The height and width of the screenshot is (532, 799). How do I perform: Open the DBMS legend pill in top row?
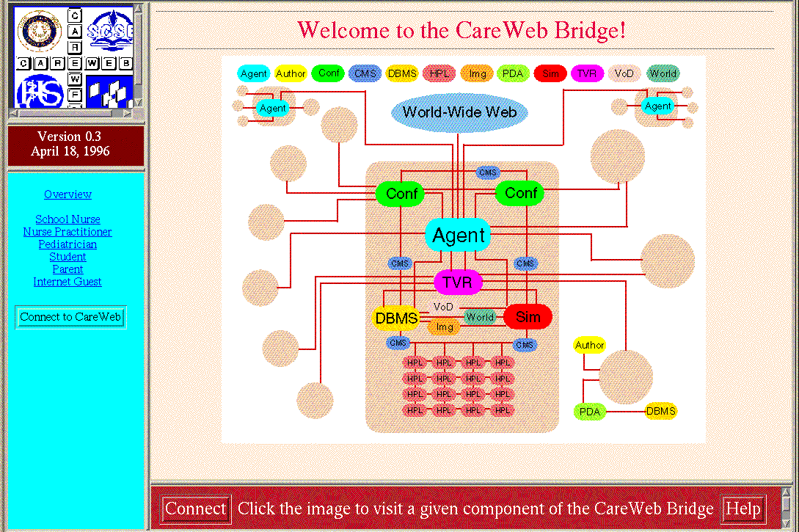click(402, 73)
